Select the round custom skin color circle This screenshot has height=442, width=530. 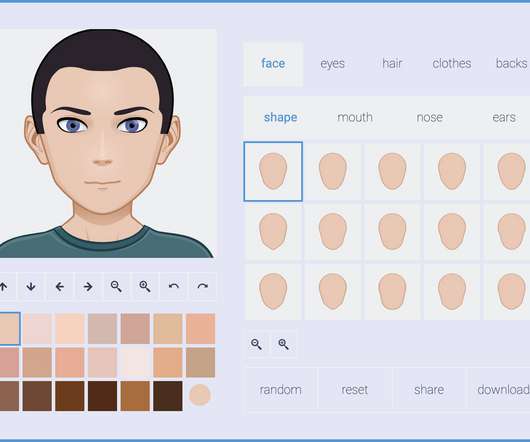tap(200, 395)
